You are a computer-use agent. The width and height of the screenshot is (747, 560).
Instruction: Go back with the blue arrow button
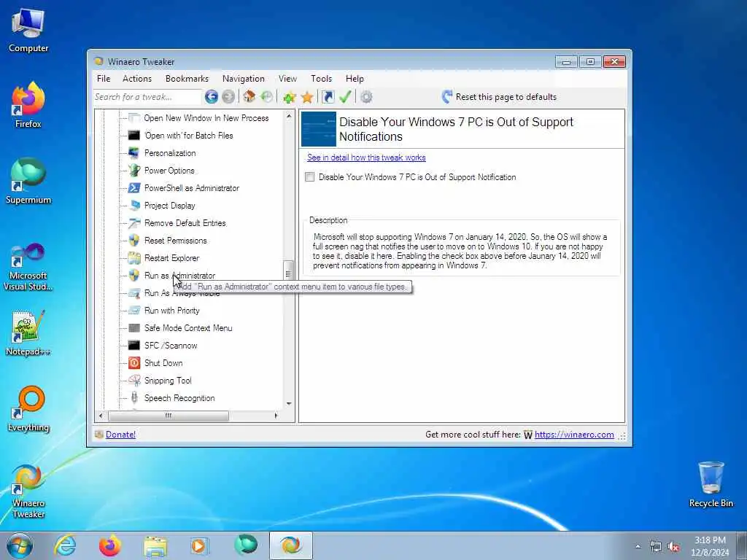click(212, 97)
